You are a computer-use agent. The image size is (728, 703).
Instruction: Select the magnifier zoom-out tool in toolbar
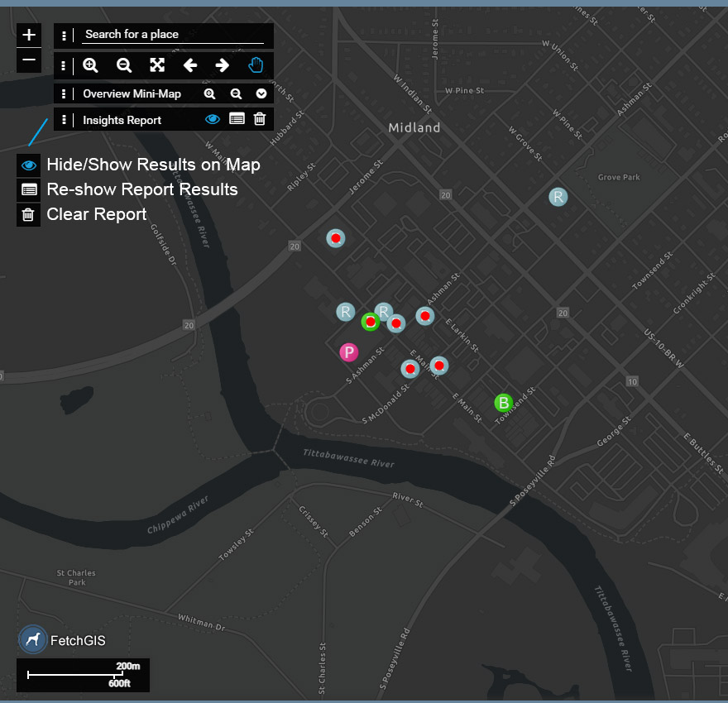point(124,65)
